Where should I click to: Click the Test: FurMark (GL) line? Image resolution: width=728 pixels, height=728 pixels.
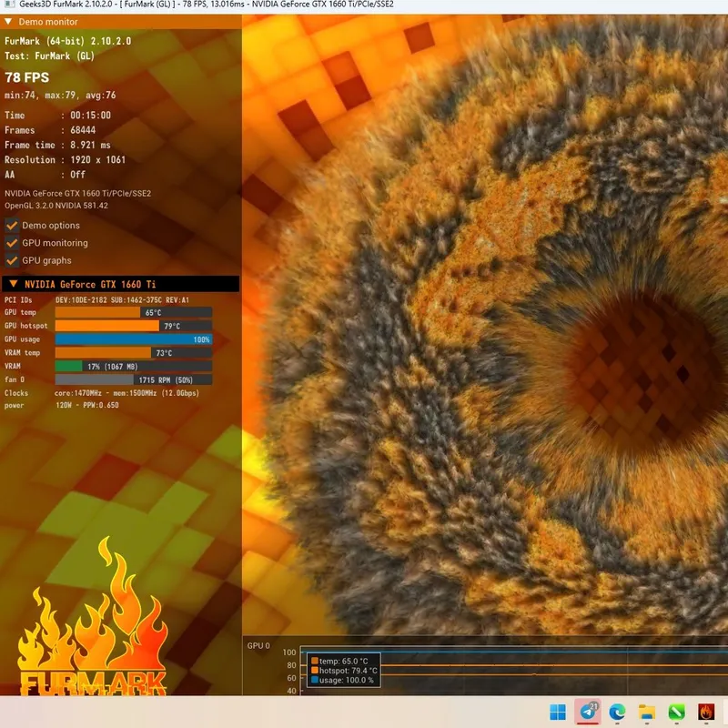50,56
